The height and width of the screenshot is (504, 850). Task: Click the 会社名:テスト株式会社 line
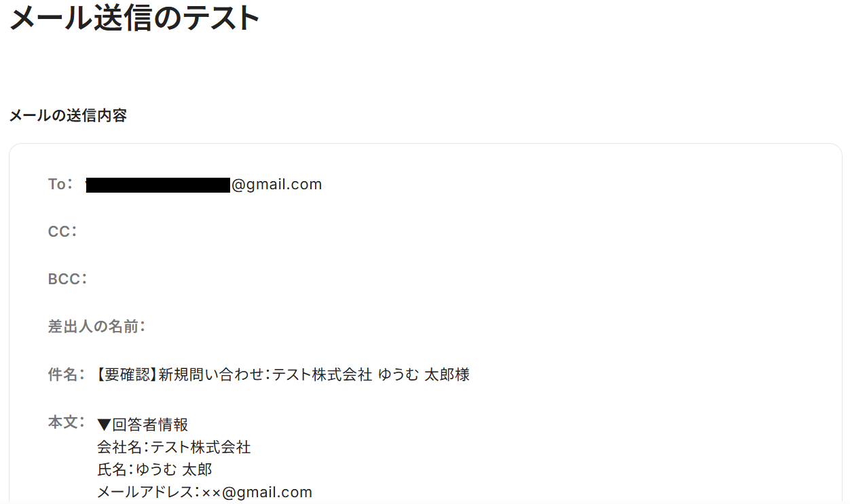pos(174,448)
